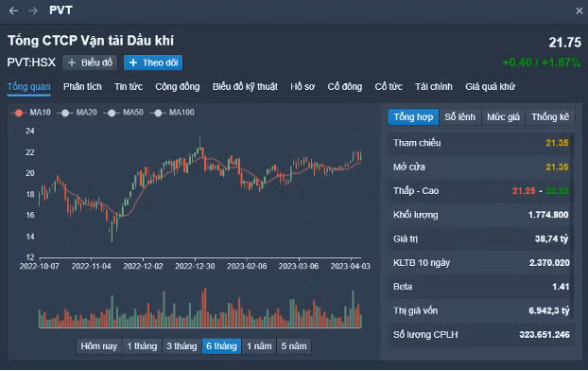Click the PVT title in header bar
The image size is (588, 371).
pyautogui.click(x=61, y=10)
